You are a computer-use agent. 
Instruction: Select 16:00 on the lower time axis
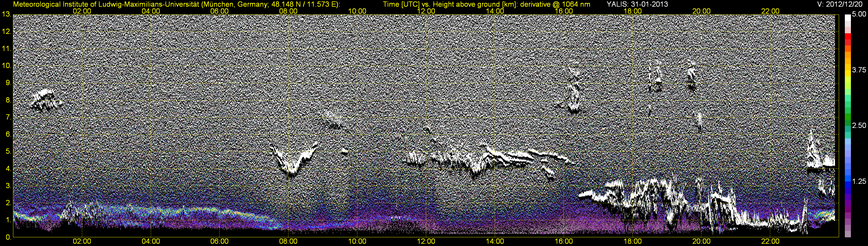564,241
